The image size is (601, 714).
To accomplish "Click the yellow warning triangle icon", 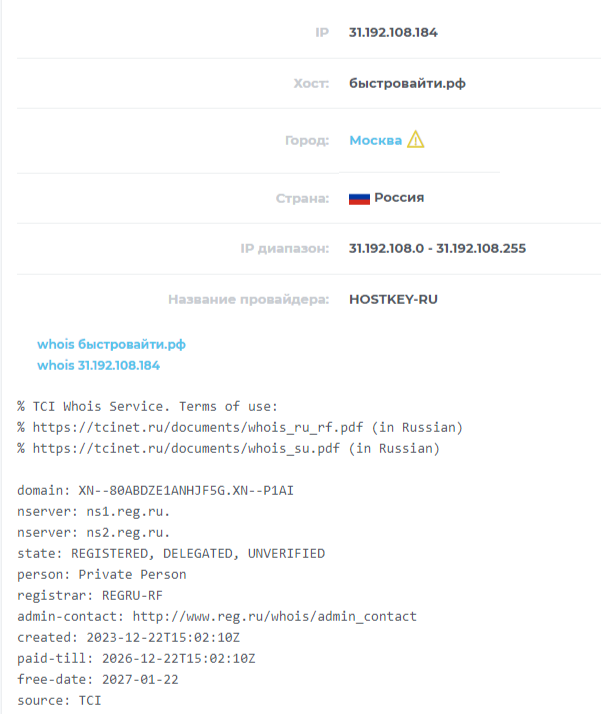I will 416,140.
